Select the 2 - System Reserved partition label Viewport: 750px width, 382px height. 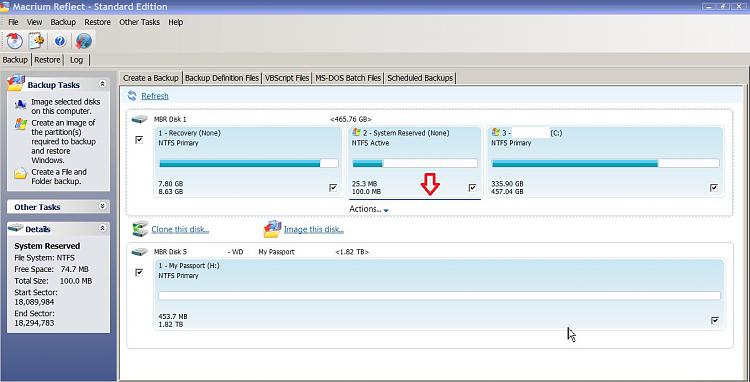pos(406,133)
